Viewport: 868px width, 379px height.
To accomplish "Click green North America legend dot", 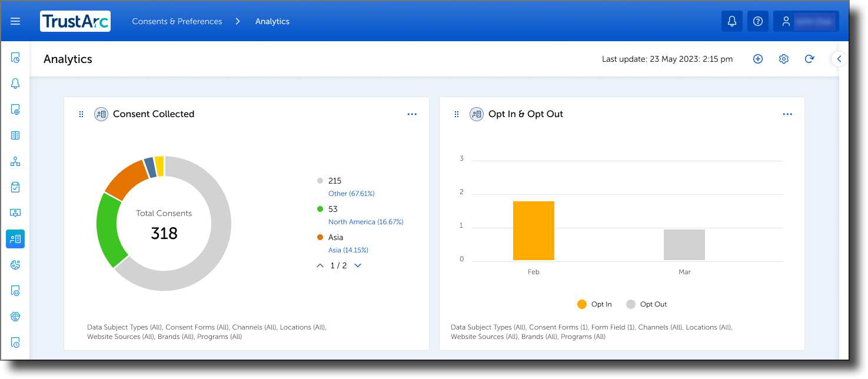I will 320,209.
